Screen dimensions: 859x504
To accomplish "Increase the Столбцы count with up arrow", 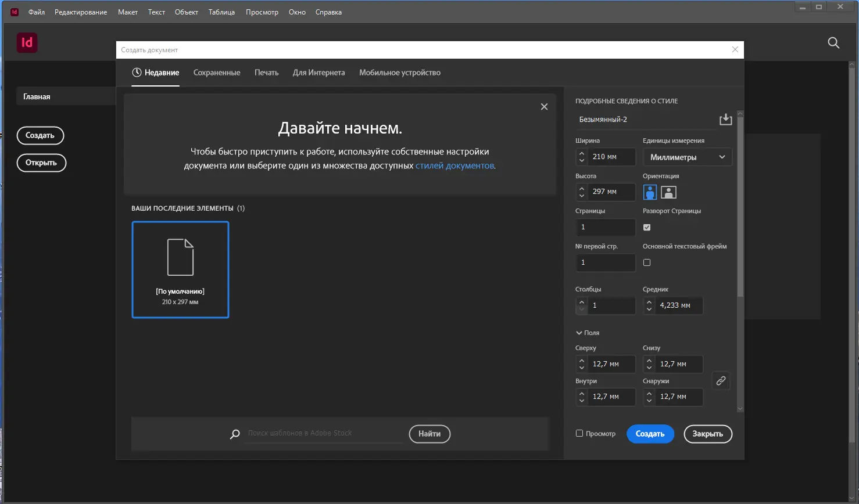I will pyautogui.click(x=582, y=302).
